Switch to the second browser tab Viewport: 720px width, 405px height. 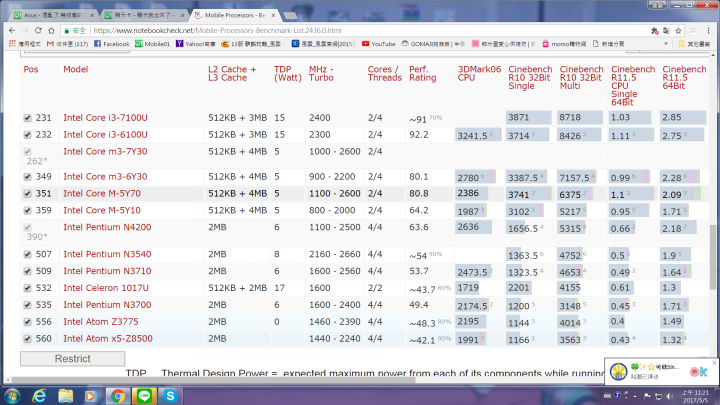coord(144,15)
